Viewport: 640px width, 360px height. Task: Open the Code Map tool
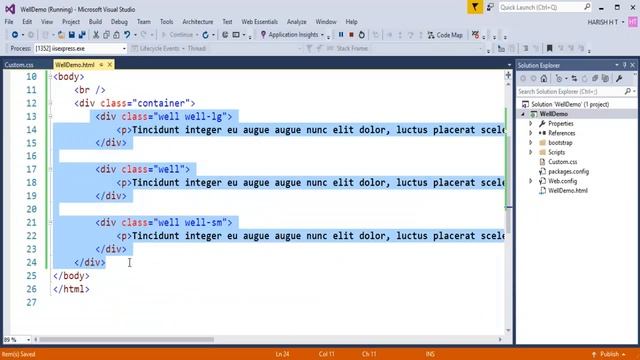click(445, 35)
